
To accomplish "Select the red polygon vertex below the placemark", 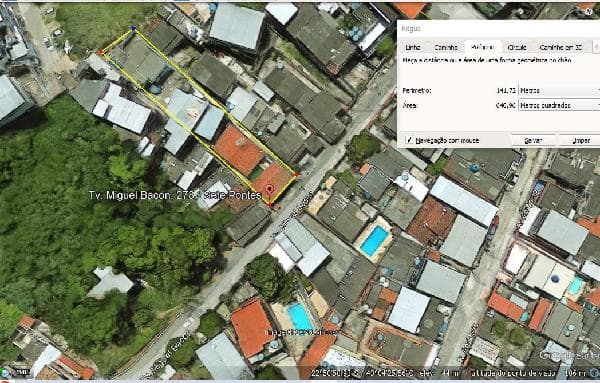I will click(270, 205).
